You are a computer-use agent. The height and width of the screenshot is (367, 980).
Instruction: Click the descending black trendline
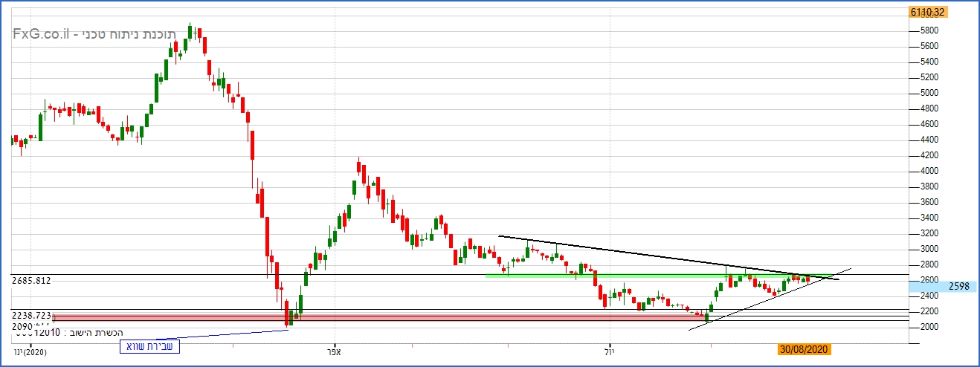669,258
